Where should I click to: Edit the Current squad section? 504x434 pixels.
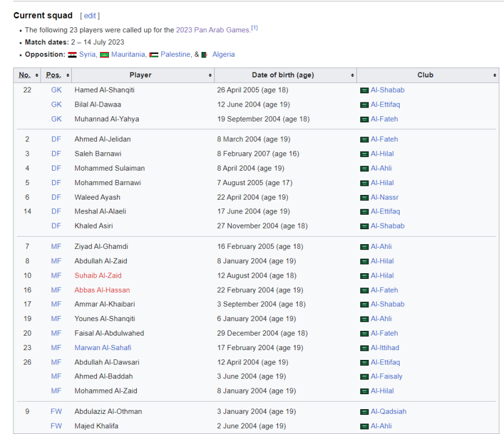coord(90,16)
